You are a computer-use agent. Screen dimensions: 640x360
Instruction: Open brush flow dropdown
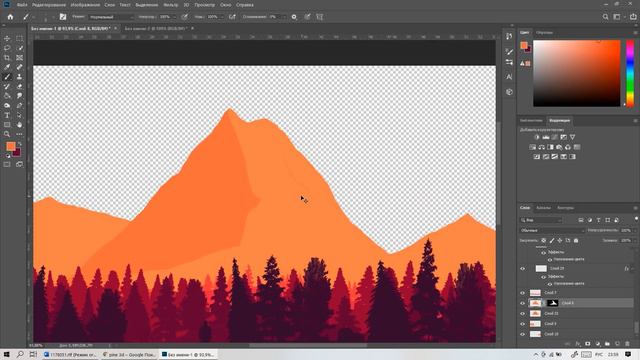tap(222, 17)
